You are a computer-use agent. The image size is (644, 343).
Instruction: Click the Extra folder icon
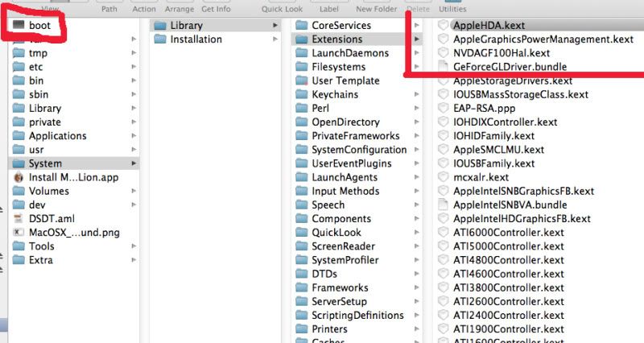pyautogui.click(x=19, y=259)
